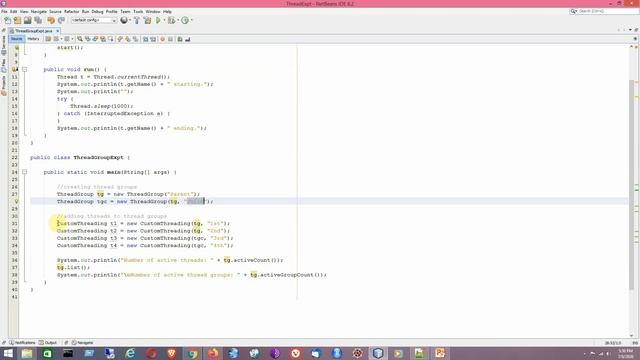Select the ThreadGroupExpt.java editor tab
Viewport: 640px width, 360px height.
tap(33, 31)
